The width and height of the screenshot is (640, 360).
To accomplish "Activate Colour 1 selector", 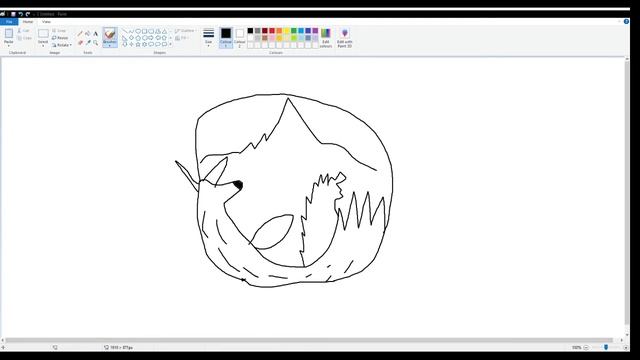I will (x=226, y=38).
